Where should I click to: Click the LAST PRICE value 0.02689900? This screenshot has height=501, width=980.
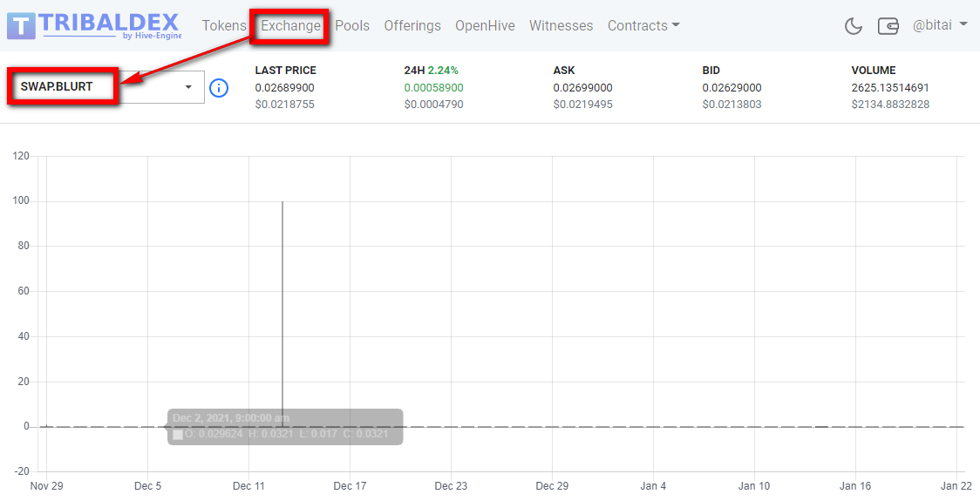tap(285, 87)
